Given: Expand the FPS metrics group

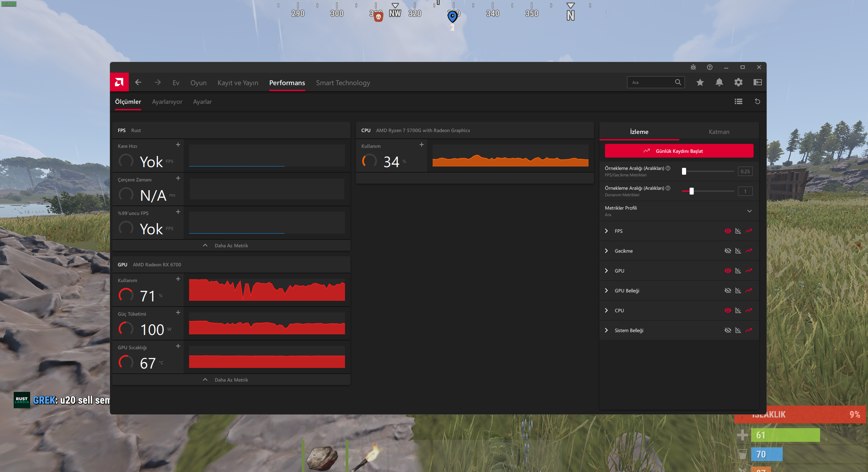Looking at the screenshot, I should click(x=607, y=231).
